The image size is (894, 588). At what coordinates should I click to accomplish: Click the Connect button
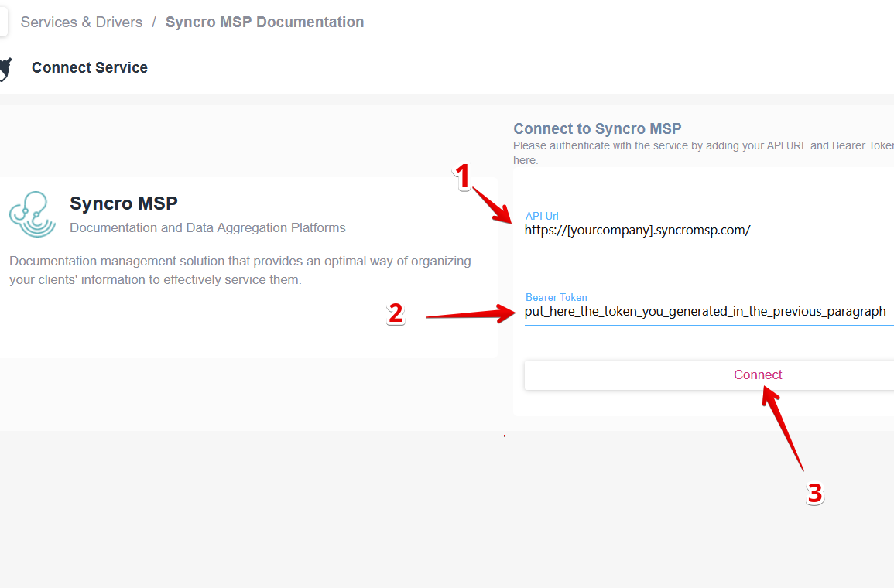(x=709, y=375)
